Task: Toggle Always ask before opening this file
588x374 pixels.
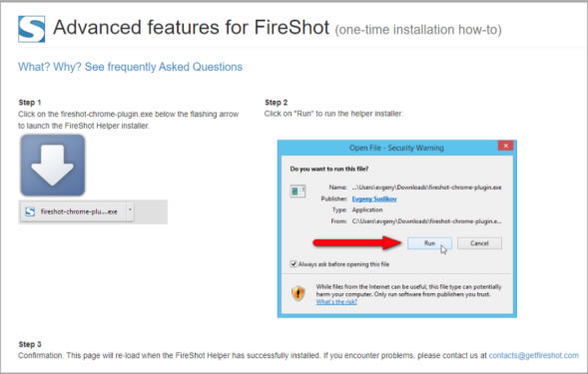Action: coord(294,264)
